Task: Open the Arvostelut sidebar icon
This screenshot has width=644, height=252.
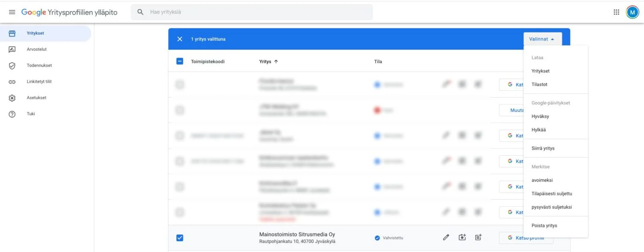Action: (x=12, y=49)
